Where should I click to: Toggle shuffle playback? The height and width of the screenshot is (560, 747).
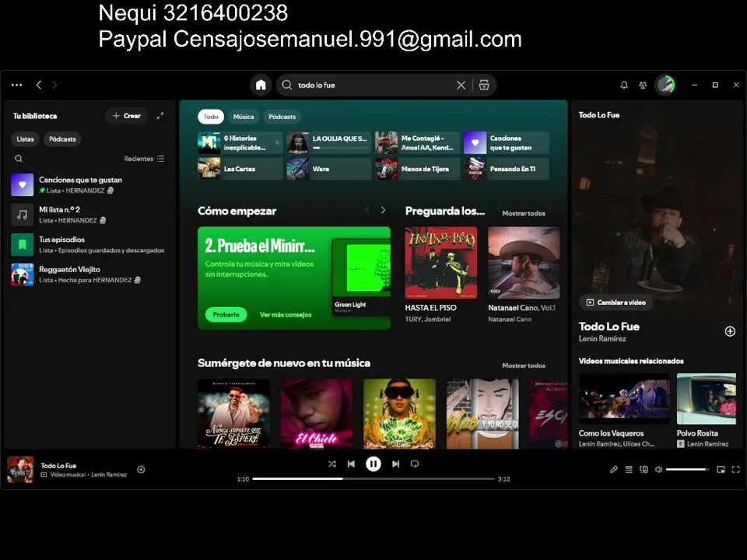(332, 464)
